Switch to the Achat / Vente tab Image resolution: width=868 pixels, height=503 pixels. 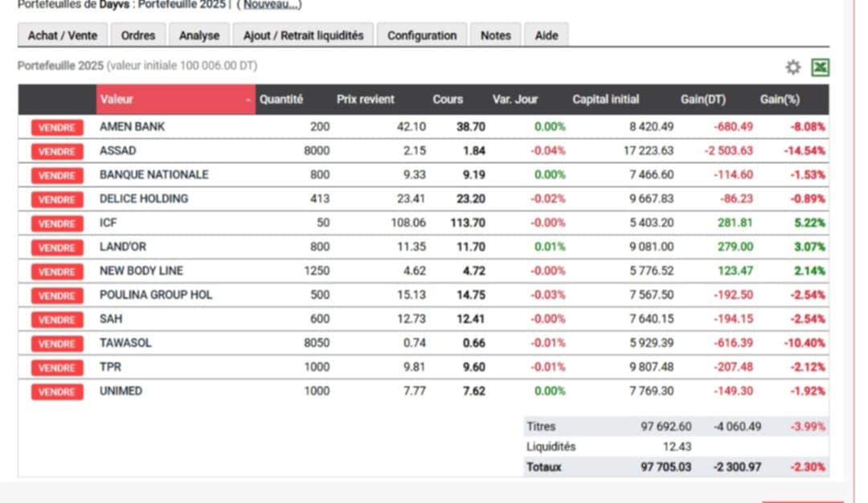(63, 35)
